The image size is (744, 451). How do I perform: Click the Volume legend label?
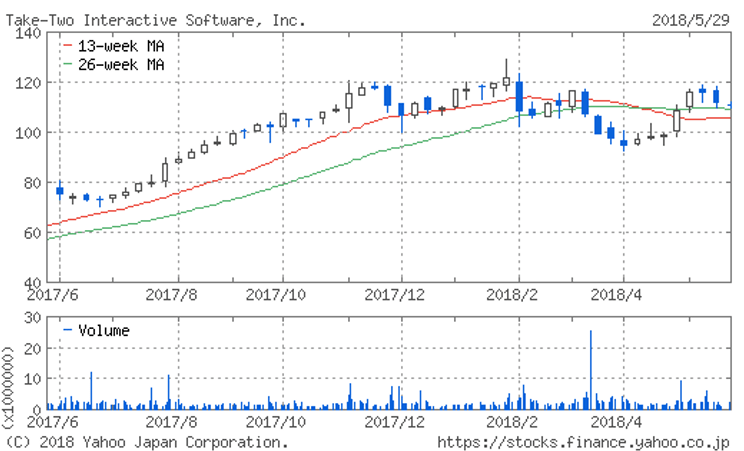click(104, 330)
